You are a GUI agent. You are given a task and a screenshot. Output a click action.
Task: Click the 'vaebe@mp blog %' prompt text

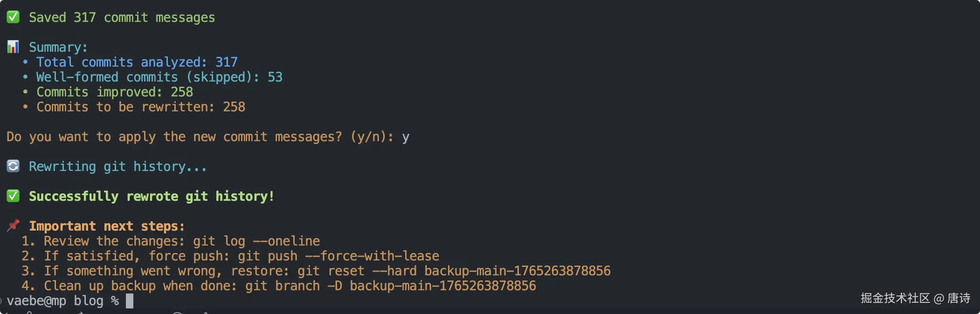click(62, 301)
